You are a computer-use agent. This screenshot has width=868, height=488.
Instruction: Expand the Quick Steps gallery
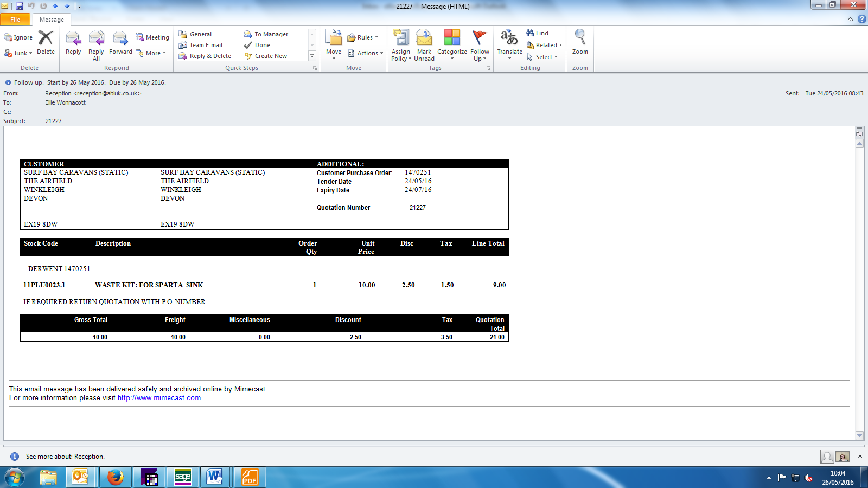point(312,56)
